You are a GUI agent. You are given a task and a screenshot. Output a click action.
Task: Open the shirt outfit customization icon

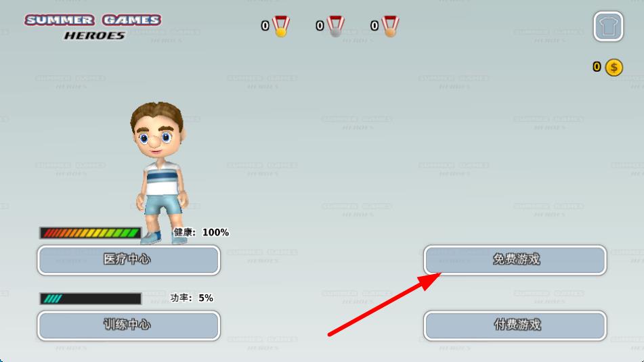608,26
